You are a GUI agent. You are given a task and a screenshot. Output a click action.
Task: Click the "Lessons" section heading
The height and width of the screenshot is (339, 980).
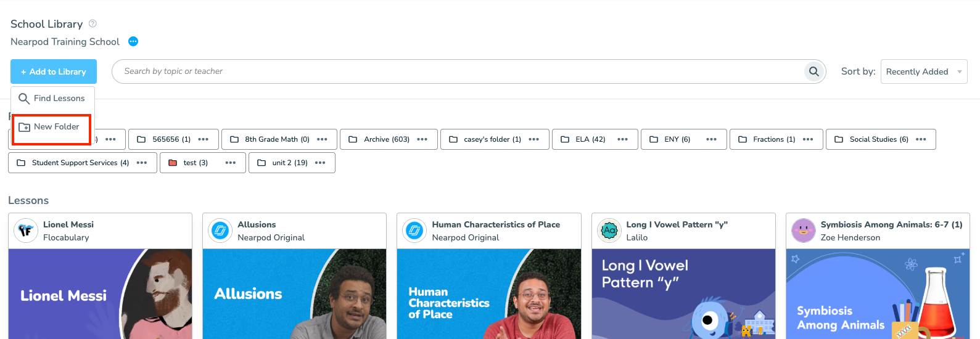coord(28,200)
